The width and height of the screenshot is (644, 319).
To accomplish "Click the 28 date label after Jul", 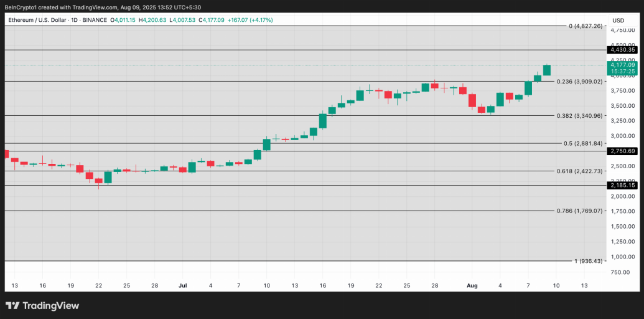I will [434, 285].
